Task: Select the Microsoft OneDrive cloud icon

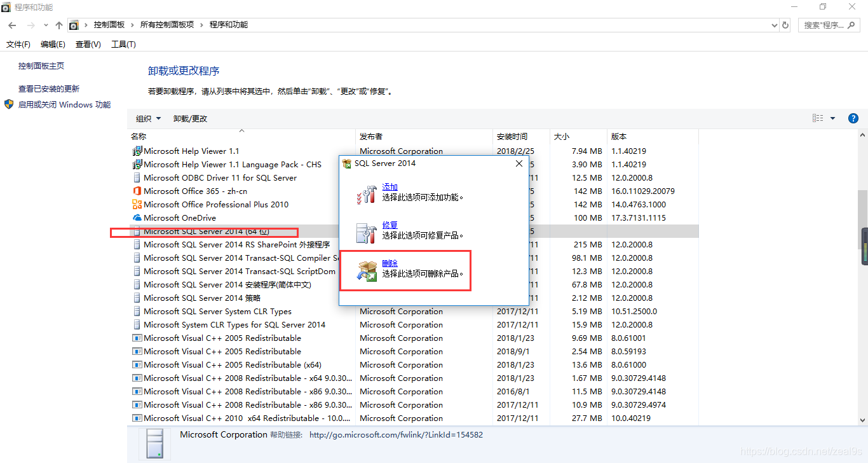Action: pyautogui.click(x=137, y=218)
